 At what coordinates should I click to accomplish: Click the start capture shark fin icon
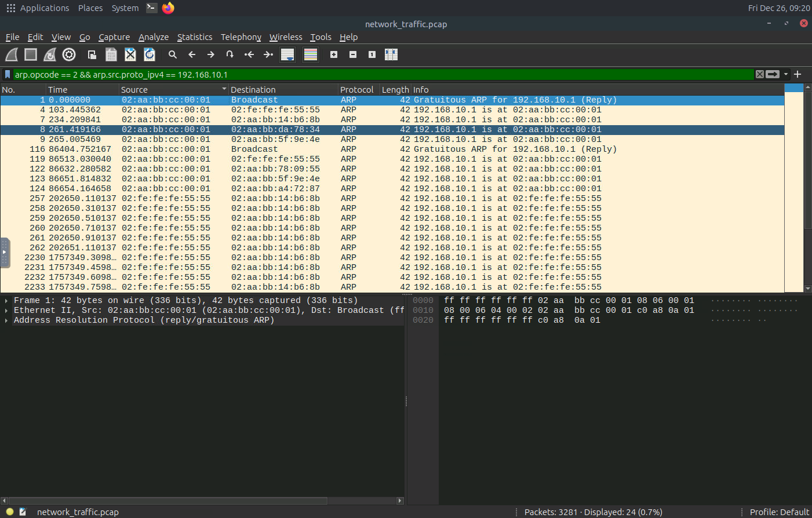click(x=12, y=54)
